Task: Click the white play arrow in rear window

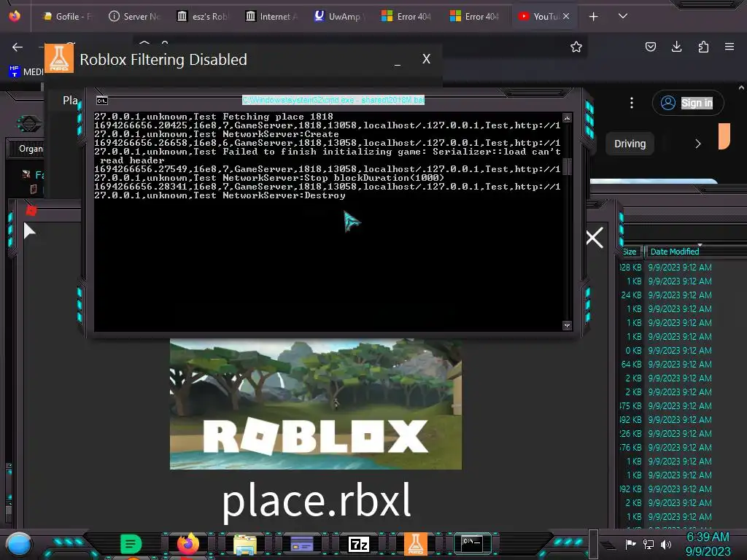Action: point(29,231)
